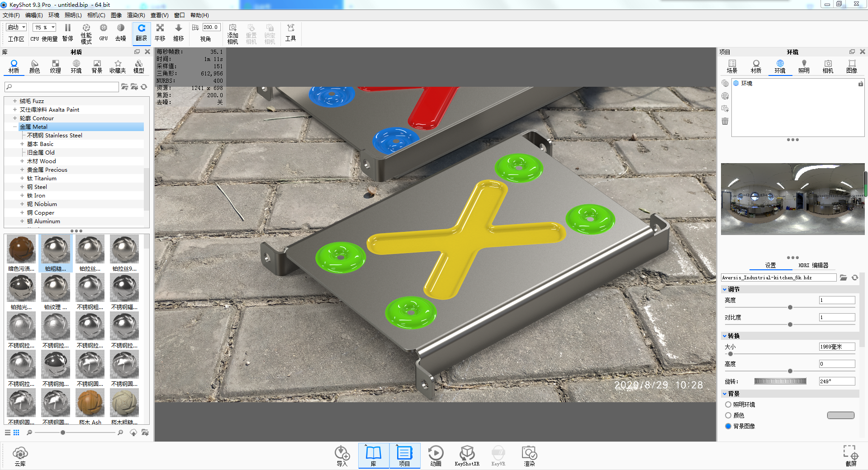Refresh the HDR file with reload icon
868x470 pixels.
click(855, 277)
